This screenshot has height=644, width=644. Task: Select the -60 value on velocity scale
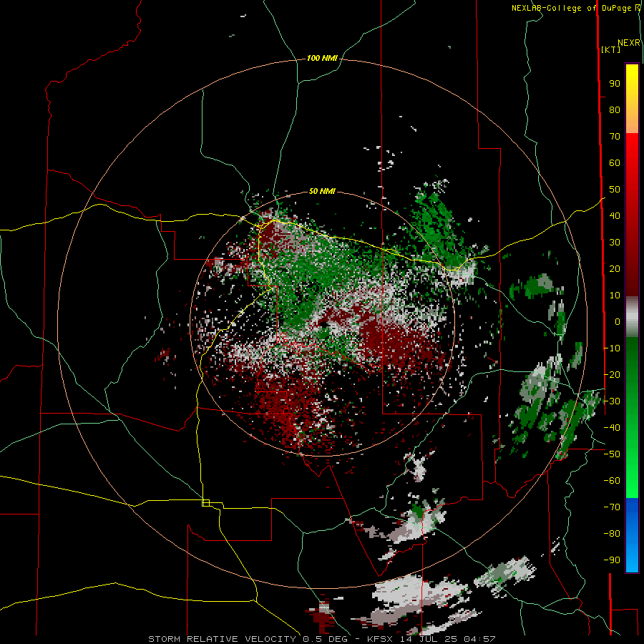click(612, 481)
